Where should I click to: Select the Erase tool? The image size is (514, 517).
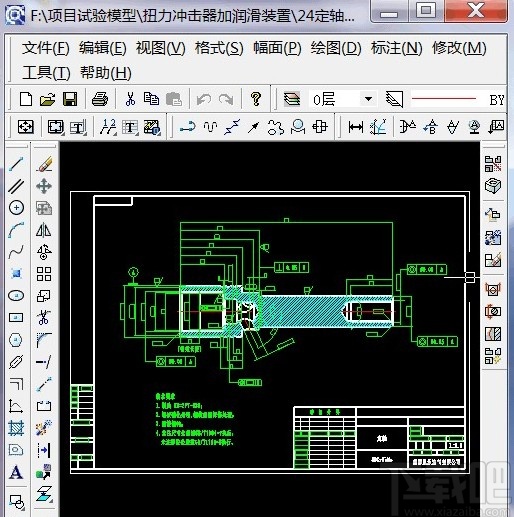(44, 164)
